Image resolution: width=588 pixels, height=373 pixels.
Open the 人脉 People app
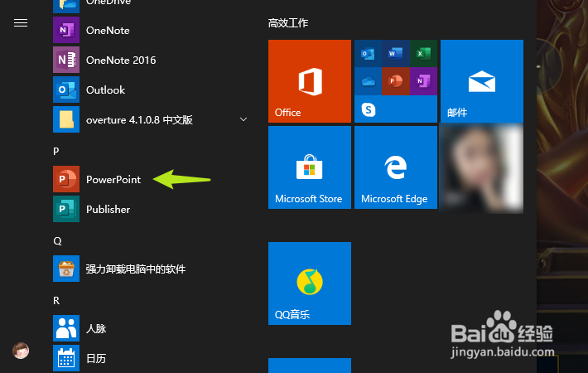tap(150, 328)
